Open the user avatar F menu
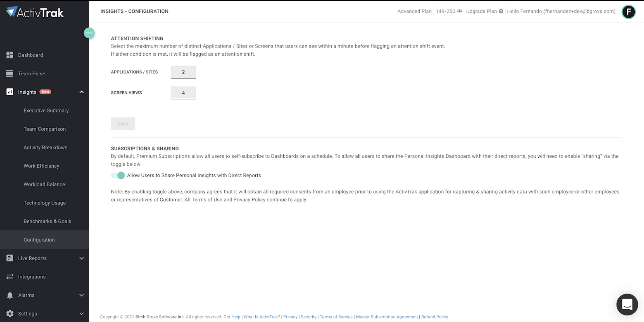The image size is (644, 322). pos(628,12)
